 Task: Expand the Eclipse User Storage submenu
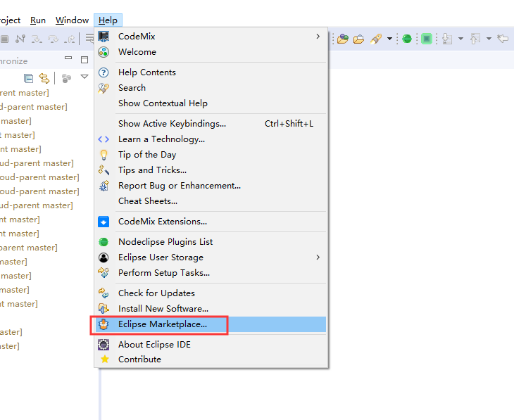click(211, 257)
